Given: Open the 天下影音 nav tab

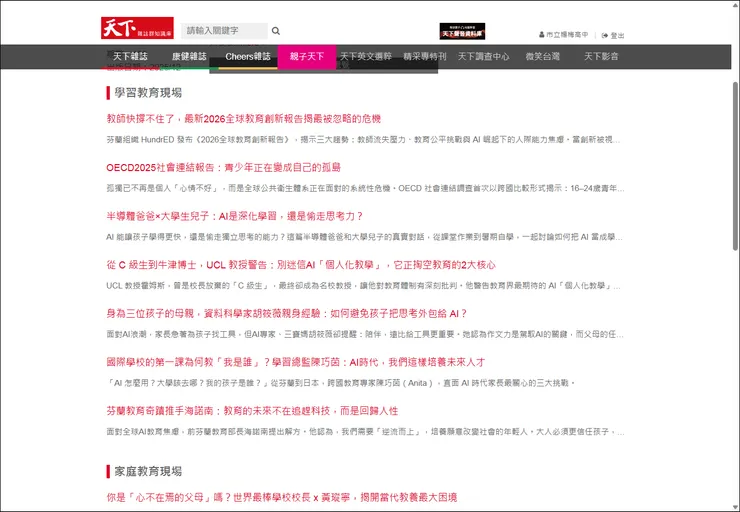Looking at the screenshot, I should (x=601, y=57).
